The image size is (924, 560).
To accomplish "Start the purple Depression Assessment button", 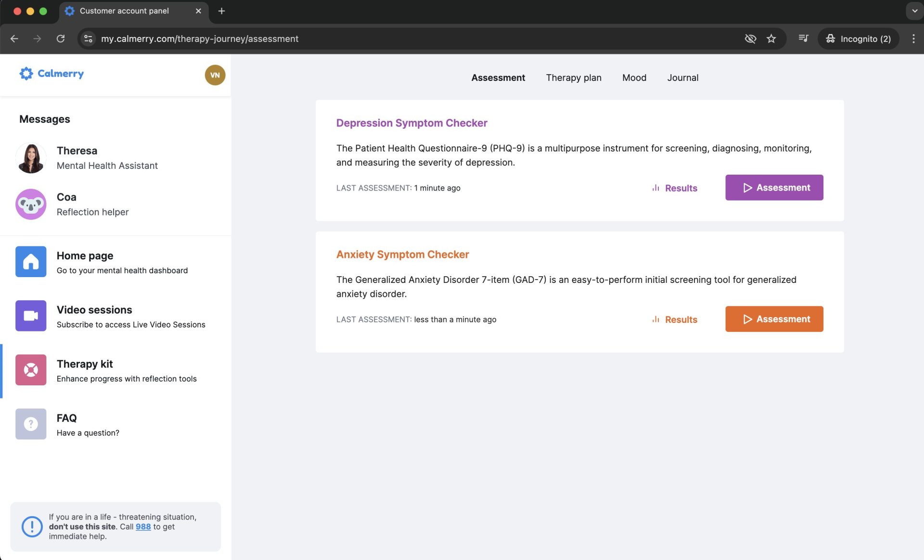I will (774, 188).
